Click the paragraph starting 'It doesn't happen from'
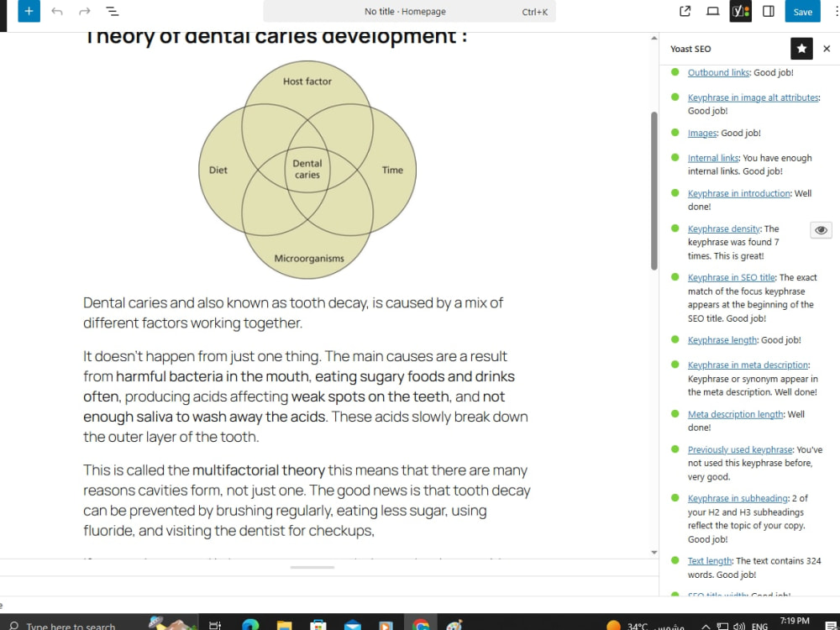The height and width of the screenshot is (630, 840). (x=306, y=396)
